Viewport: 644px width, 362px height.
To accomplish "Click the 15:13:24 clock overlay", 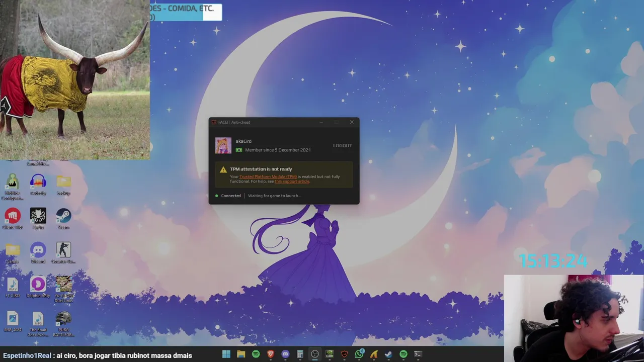I will point(553,260).
